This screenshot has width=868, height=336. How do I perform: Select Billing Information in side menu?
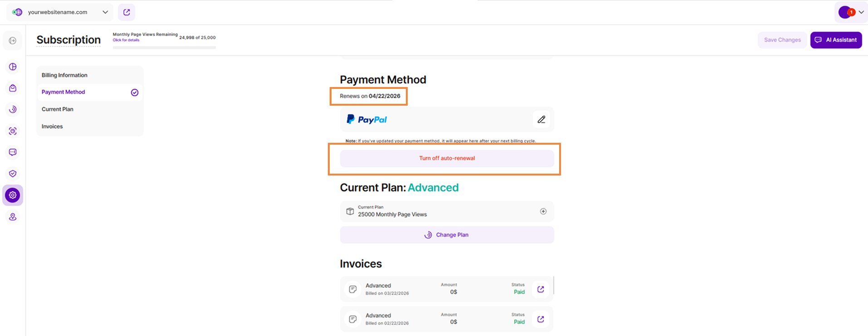click(x=64, y=75)
